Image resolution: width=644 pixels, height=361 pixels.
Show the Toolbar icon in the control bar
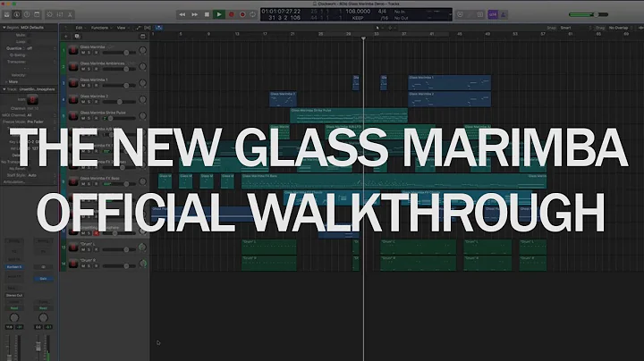(x=37, y=14)
